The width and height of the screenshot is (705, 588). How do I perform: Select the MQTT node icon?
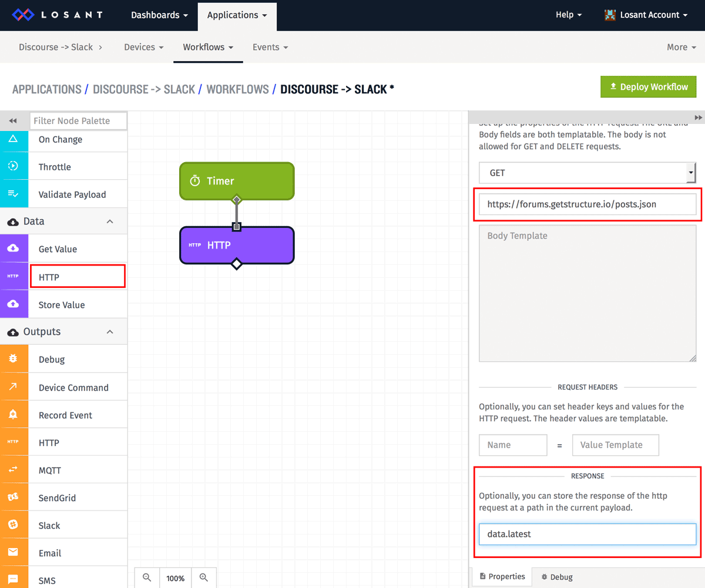14,469
